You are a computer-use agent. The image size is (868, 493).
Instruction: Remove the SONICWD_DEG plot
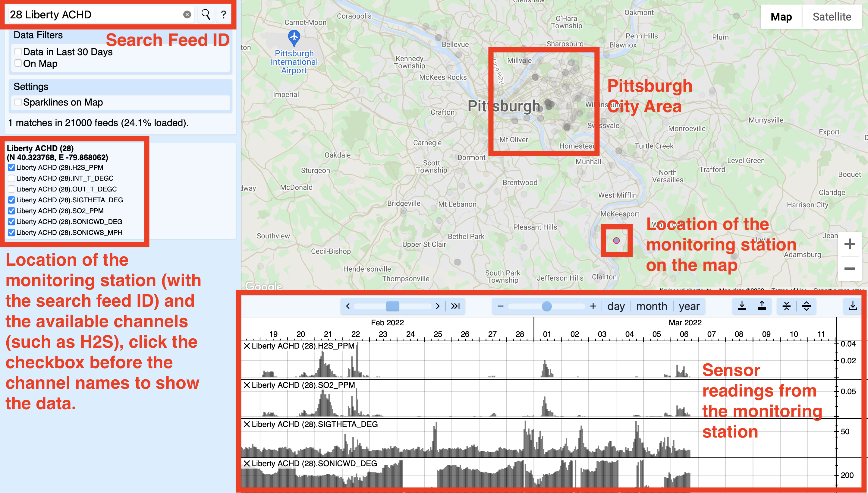pyautogui.click(x=247, y=463)
